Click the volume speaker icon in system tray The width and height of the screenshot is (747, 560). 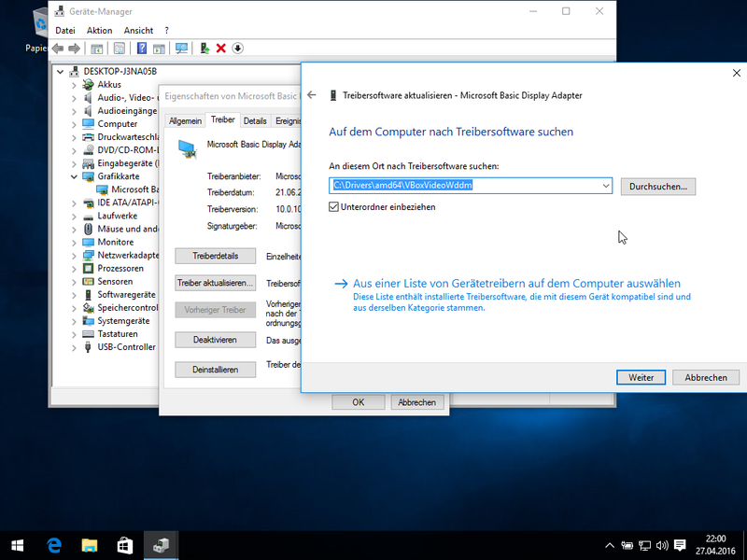(x=663, y=545)
